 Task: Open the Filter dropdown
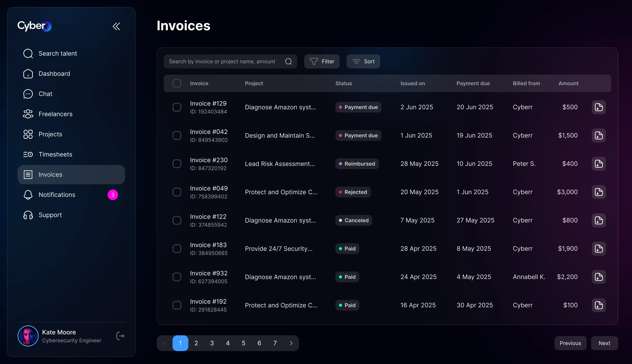coord(322,61)
